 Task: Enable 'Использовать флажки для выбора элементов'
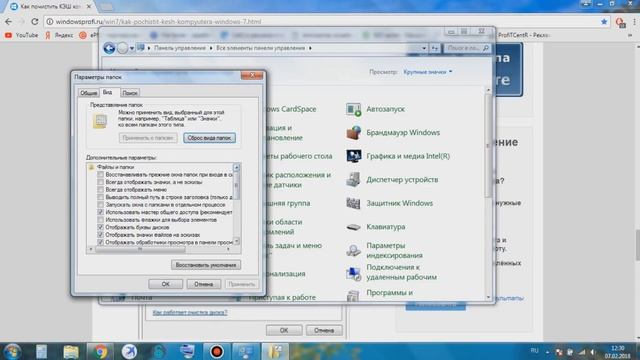[100, 220]
